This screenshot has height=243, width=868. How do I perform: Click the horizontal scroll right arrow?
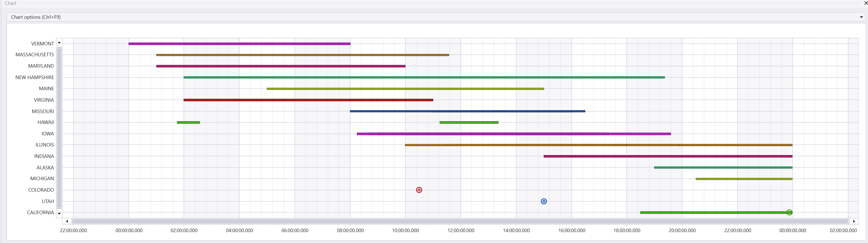[x=854, y=221]
